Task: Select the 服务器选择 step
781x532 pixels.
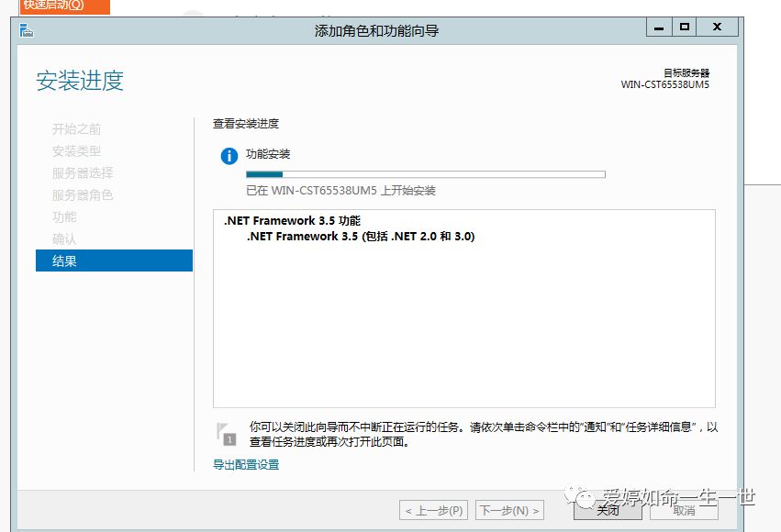Action: coord(83,172)
